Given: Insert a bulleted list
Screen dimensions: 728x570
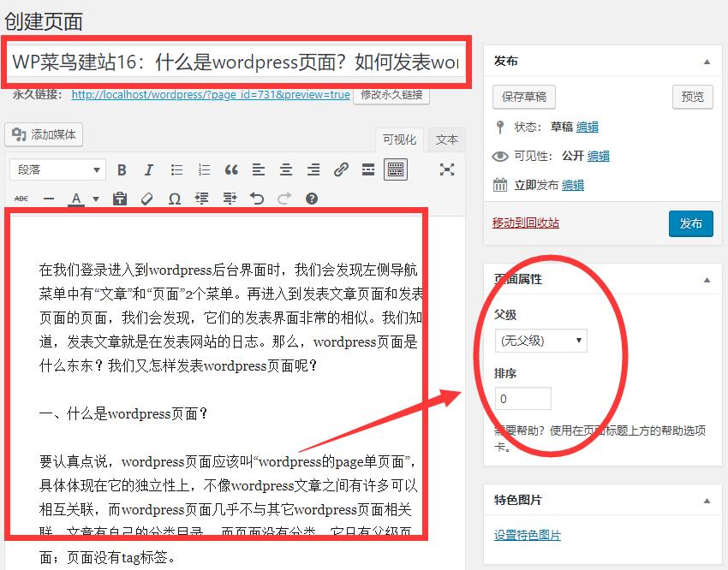Looking at the screenshot, I should tap(176, 169).
